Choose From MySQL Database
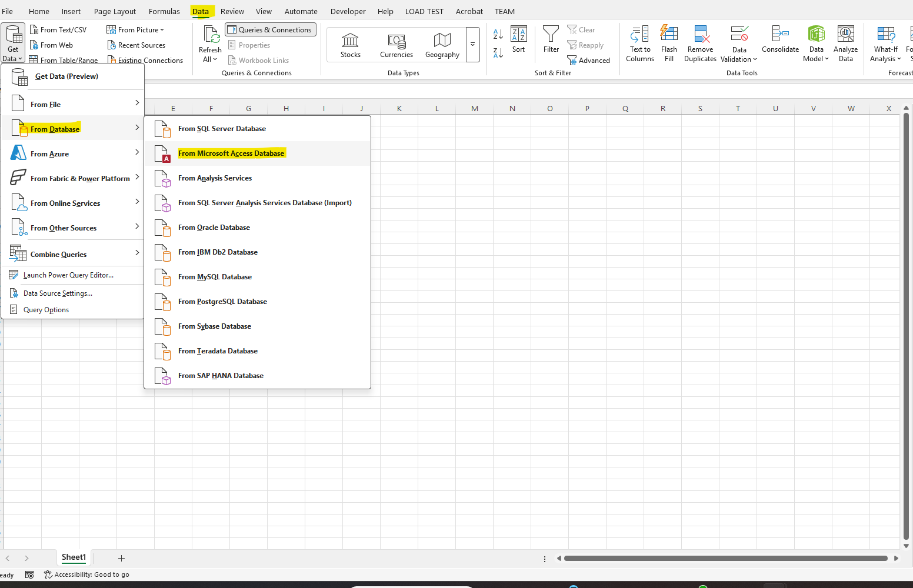The height and width of the screenshot is (588, 913). (258, 277)
